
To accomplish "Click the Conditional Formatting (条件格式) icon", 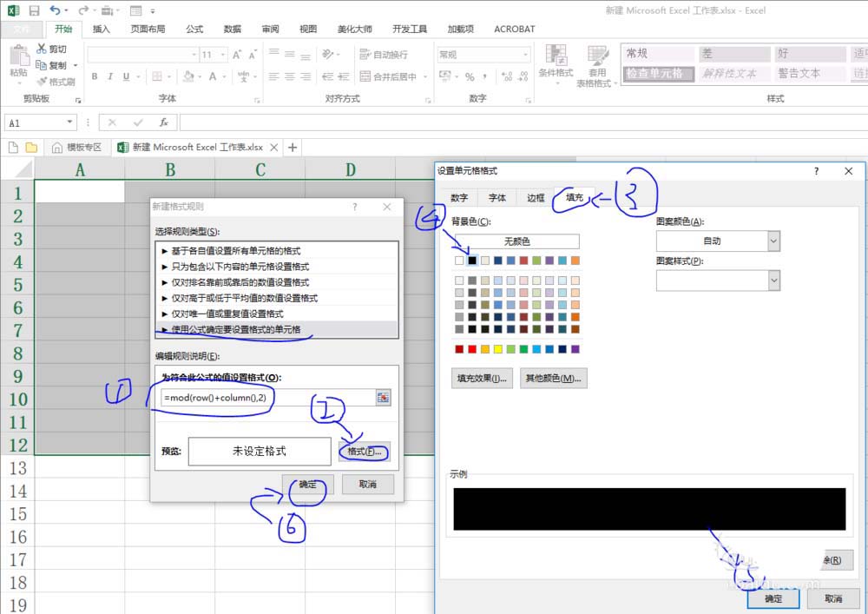I will [x=556, y=57].
